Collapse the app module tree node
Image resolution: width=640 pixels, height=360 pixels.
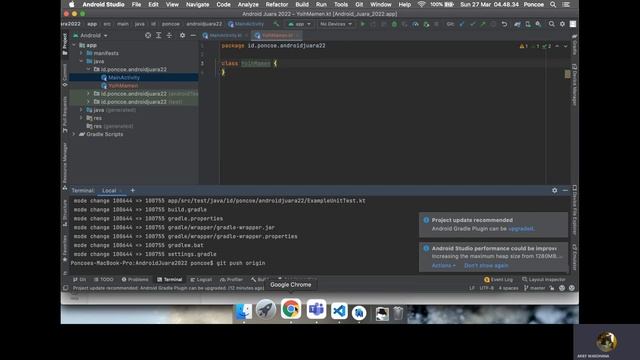pos(74,45)
